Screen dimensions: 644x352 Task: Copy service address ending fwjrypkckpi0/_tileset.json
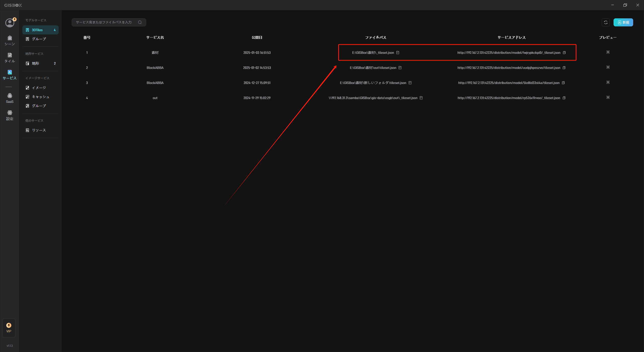[x=564, y=53]
